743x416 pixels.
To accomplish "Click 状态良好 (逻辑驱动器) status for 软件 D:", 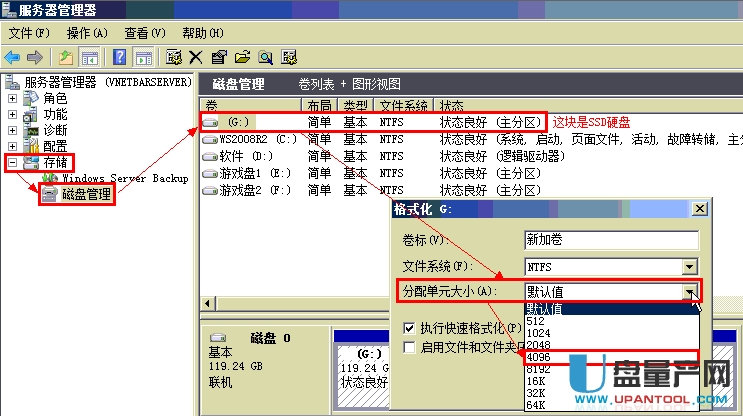I will coord(502,156).
